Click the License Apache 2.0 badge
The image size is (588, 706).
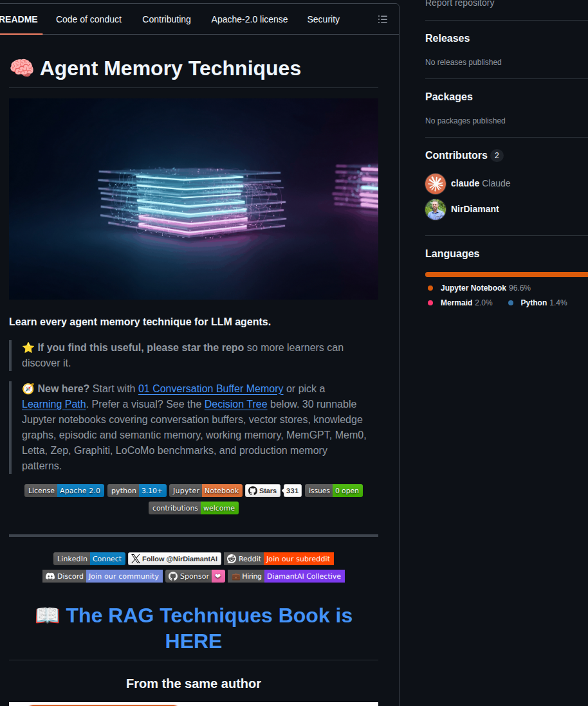[x=64, y=491]
